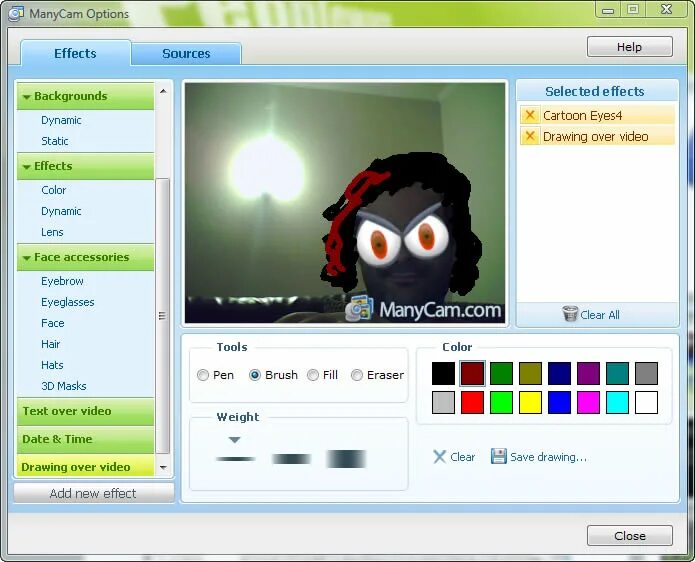Image resolution: width=695 pixels, height=562 pixels.
Task: Pick the bright blue color swatch
Action: 559,402
